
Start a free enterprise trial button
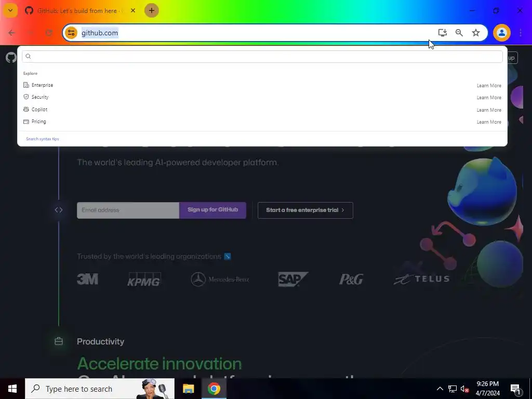point(305,210)
